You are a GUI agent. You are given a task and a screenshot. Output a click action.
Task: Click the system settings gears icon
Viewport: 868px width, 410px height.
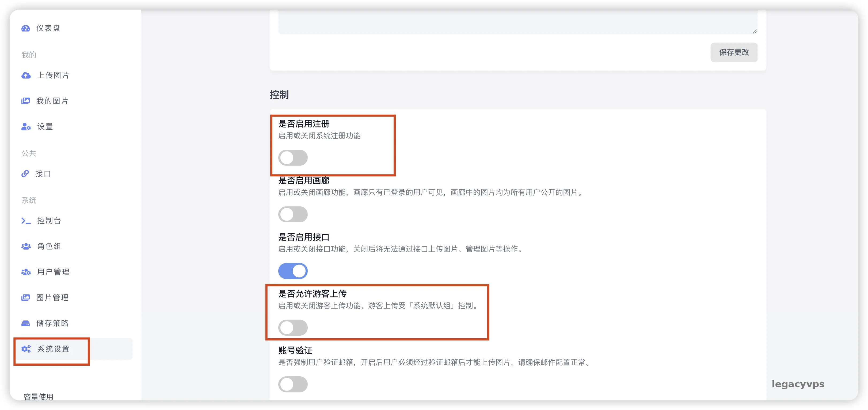click(x=26, y=349)
